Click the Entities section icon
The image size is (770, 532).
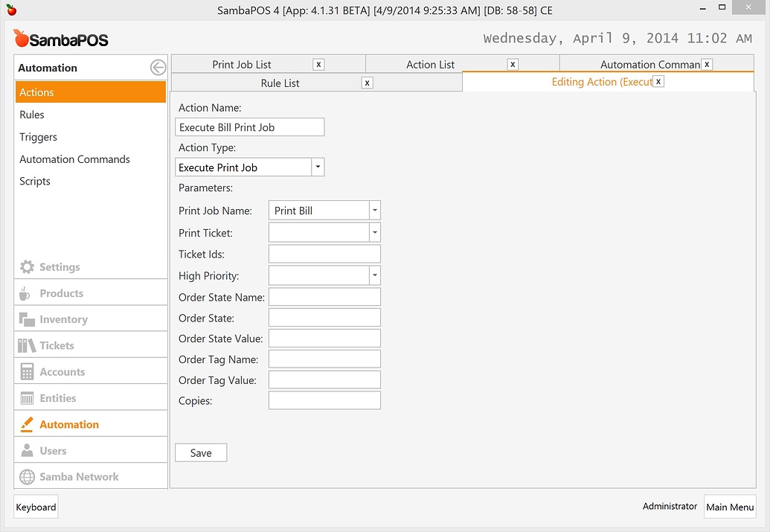28,397
